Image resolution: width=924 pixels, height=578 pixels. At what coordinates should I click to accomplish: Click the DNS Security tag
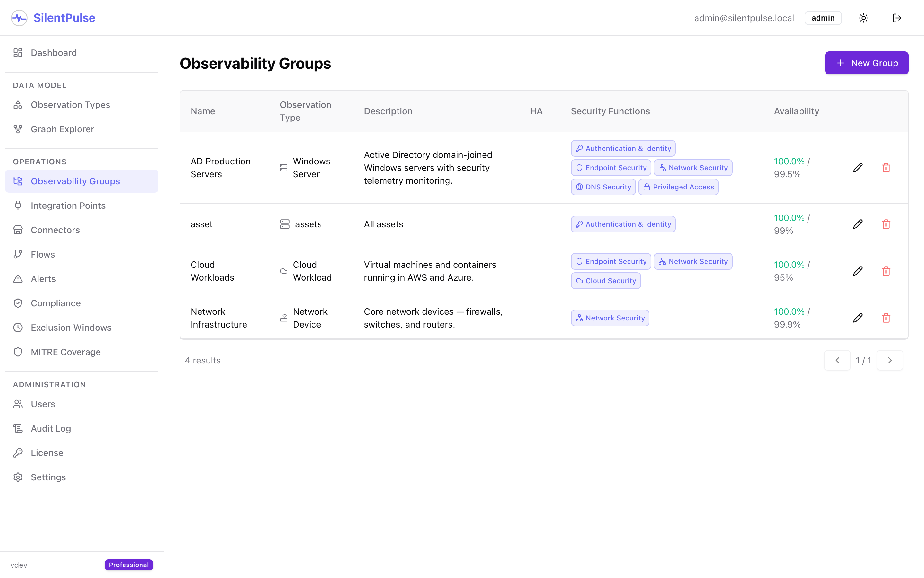coord(603,187)
